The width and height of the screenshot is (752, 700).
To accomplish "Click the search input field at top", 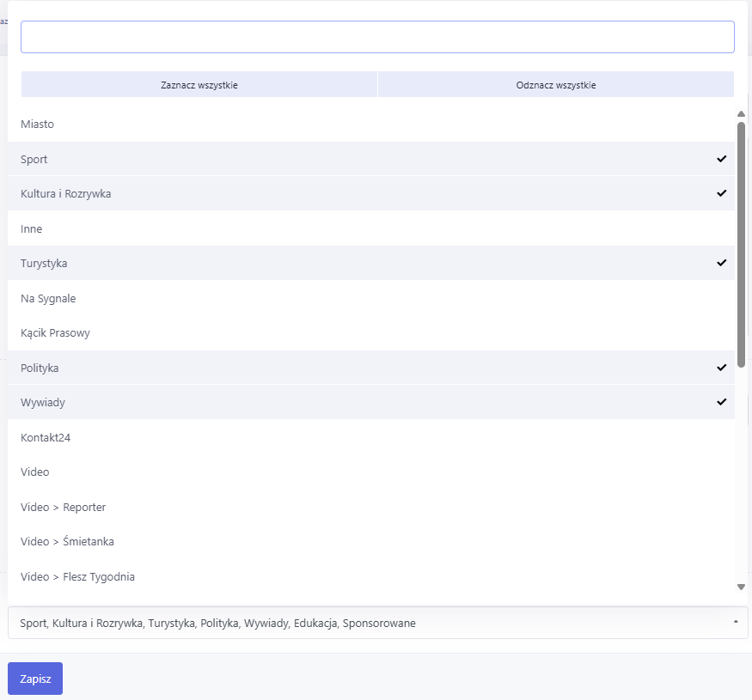I will [x=377, y=37].
